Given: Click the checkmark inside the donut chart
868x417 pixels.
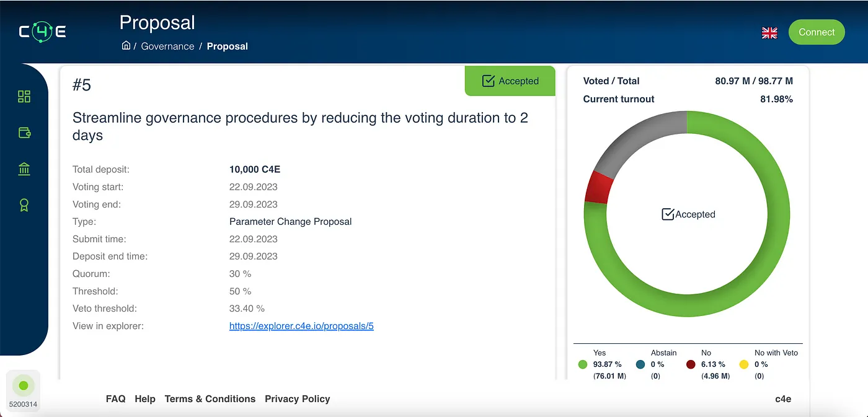Looking at the screenshot, I should click(x=667, y=214).
